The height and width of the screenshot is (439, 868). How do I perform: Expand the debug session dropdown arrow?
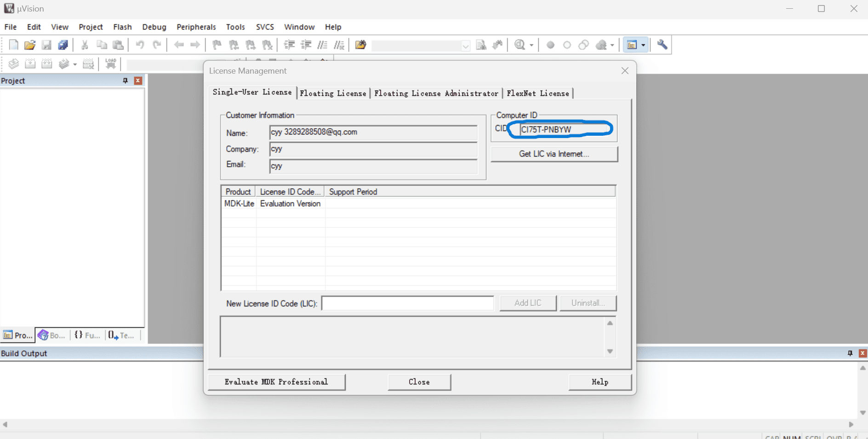pyautogui.click(x=531, y=45)
